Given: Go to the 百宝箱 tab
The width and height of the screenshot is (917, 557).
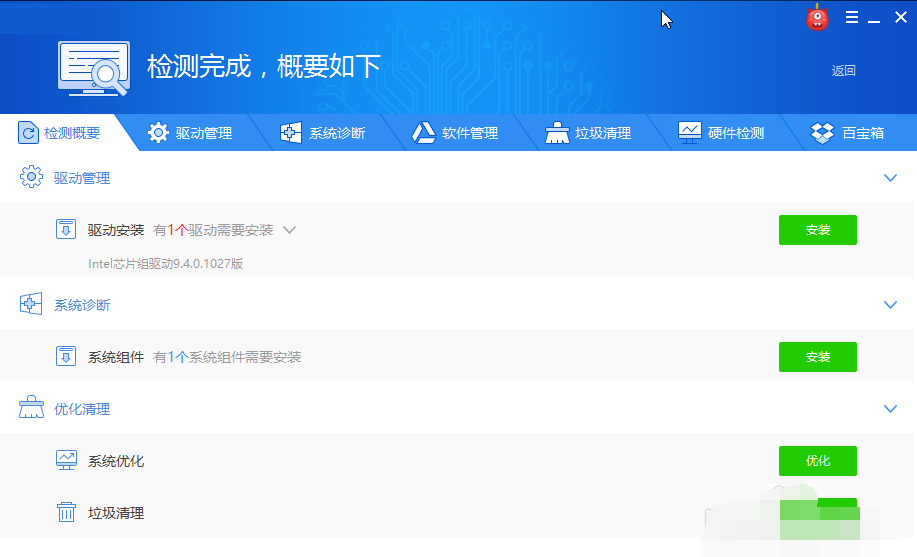Looking at the screenshot, I should (x=848, y=133).
